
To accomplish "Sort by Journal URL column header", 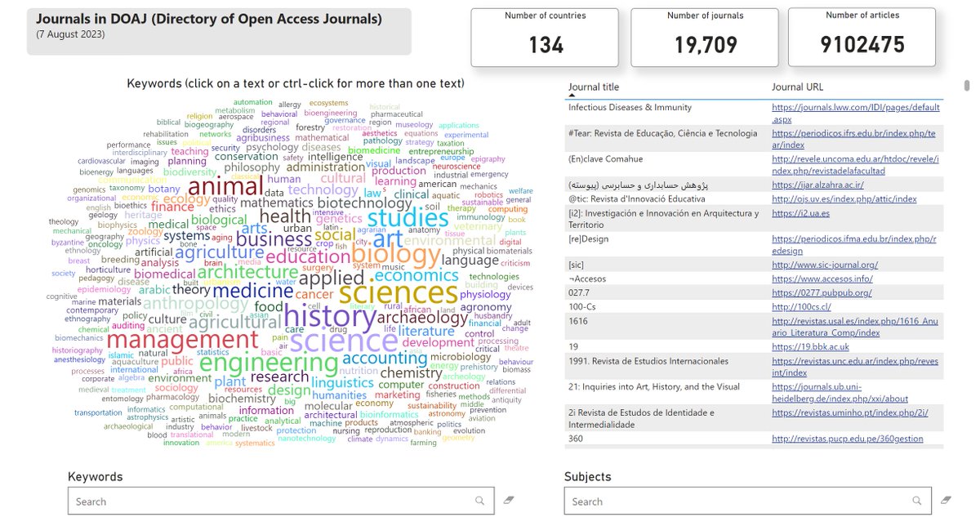I will 798,87.
